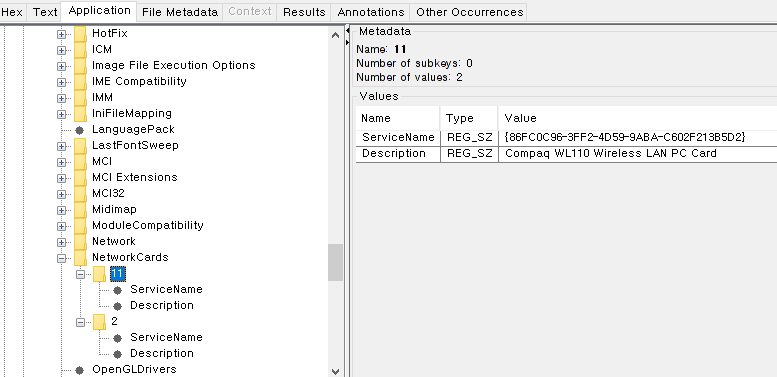Click the Name column header
The image size is (777, 377).
click(398, 118)
